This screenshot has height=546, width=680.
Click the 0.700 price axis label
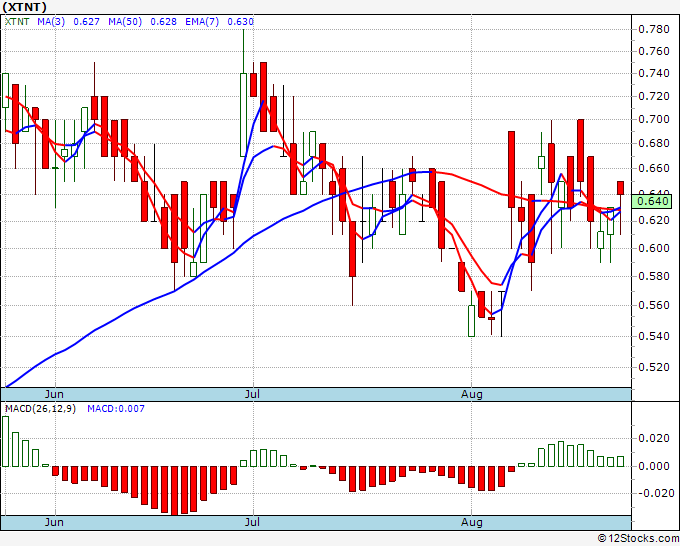pyautogui.click(x=654, y=119)
